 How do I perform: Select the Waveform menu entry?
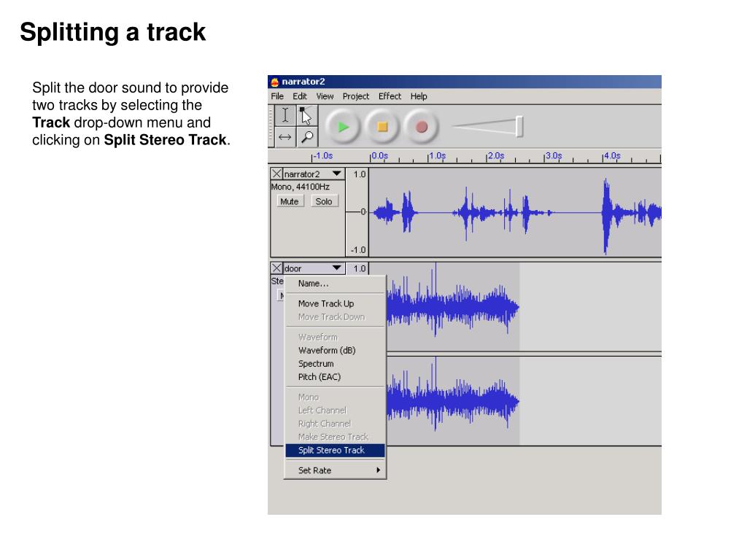click(335, 337)
